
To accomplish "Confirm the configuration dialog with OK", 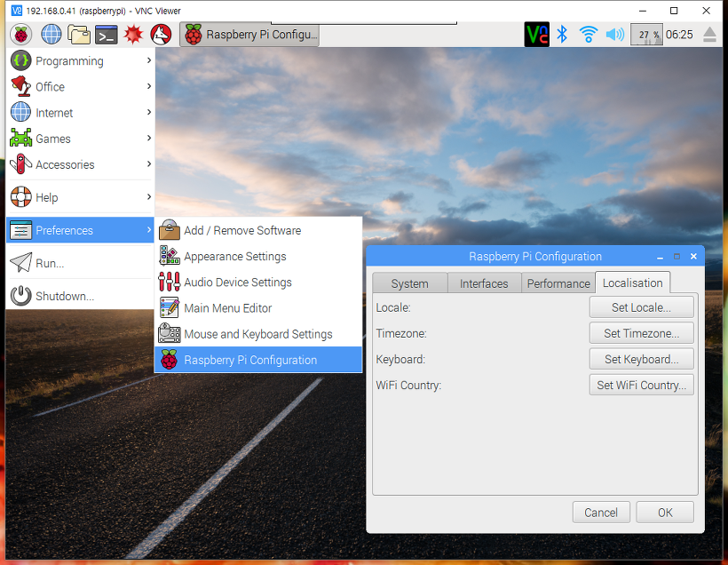I will click(x=665, y=512).
